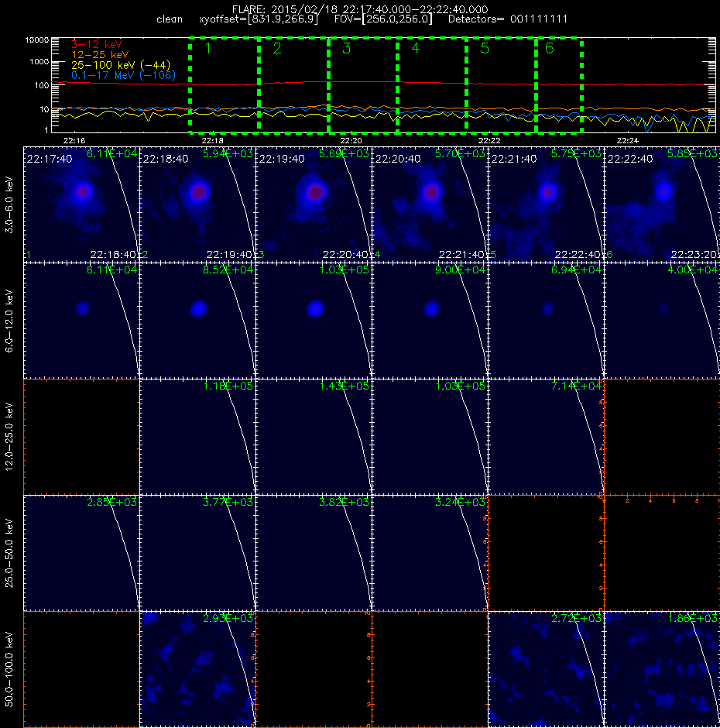This screenshot has width=720, height=728.
Task: Open the 6-12 keV image labeled 6.94E+04
Action: 546,321
